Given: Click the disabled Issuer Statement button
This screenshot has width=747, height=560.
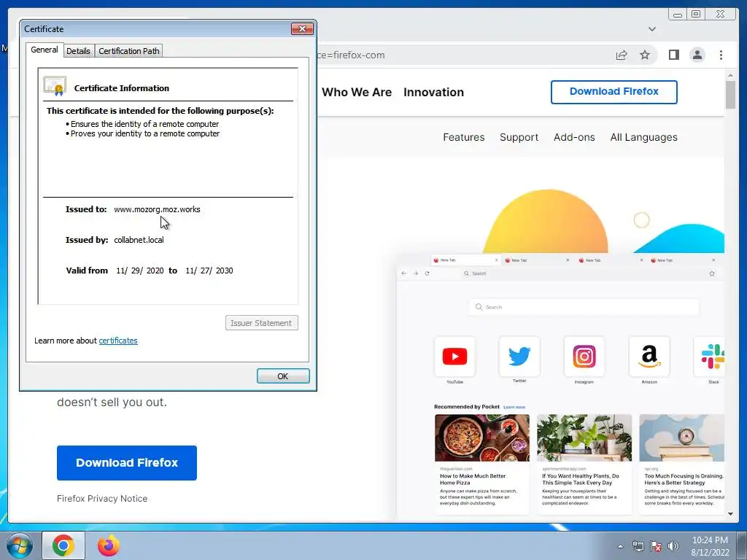Looking at the screenshot, I should tap(262, 323).
